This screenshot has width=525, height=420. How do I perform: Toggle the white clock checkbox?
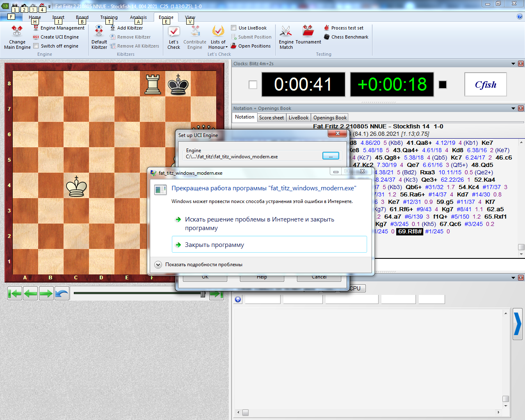253,84
